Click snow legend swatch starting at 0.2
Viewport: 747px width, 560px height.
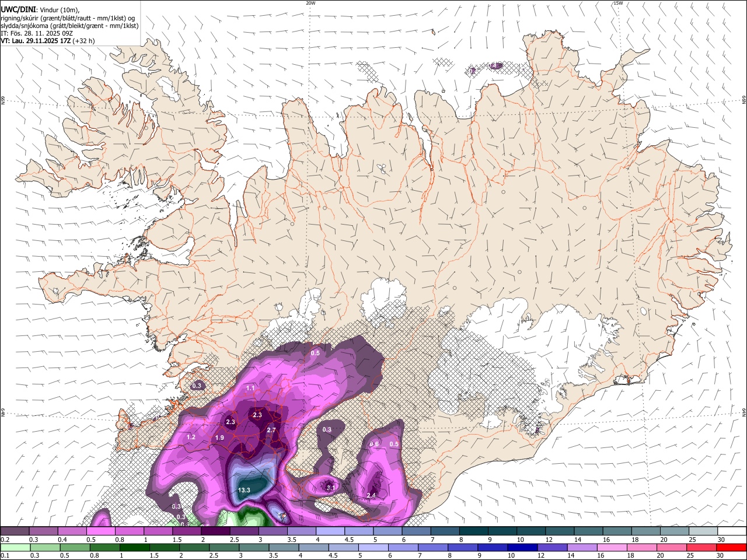click(x=15, y=531)
